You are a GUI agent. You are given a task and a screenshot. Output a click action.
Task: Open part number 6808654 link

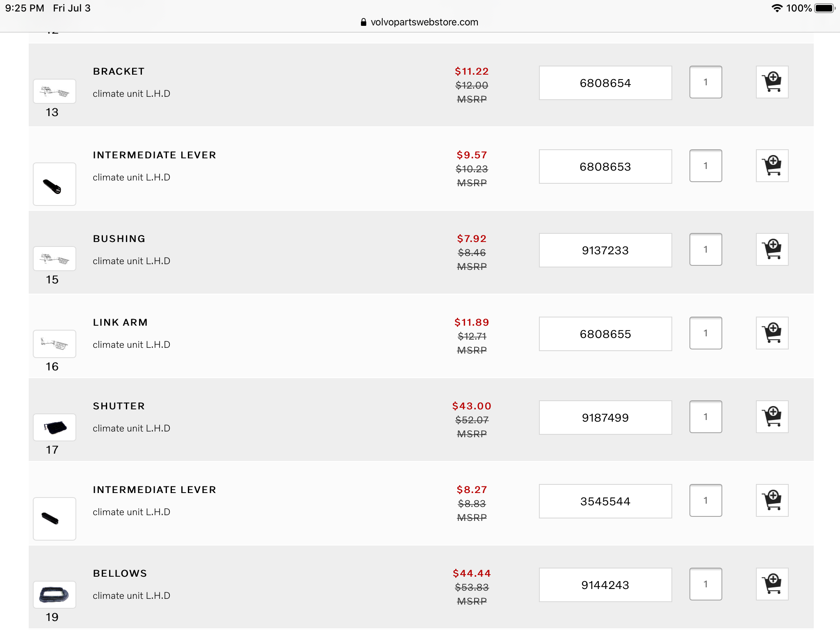605,83
